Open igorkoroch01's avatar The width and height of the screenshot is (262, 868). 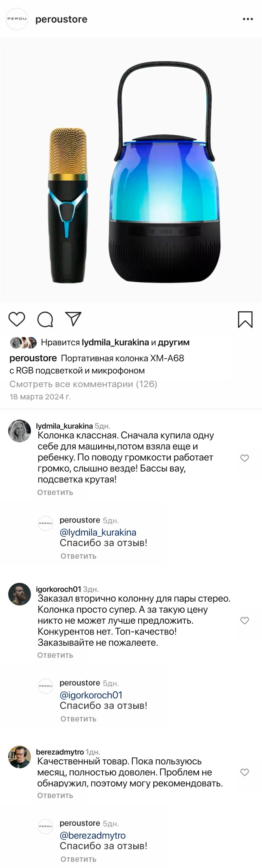click(x=20, y=594)
